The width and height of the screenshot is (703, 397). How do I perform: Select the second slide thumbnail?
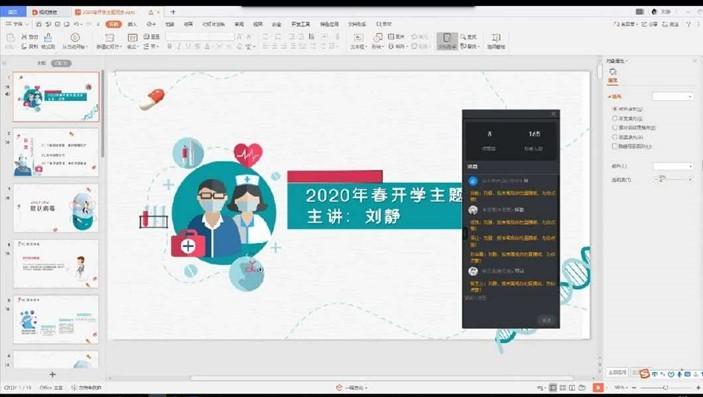click(x=56, y=152)
